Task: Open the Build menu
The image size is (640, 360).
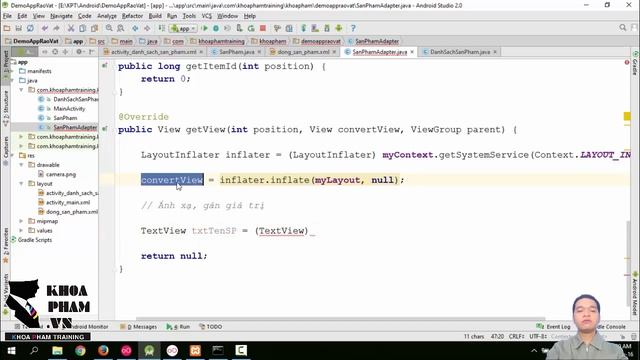Action: click(155, 16)
